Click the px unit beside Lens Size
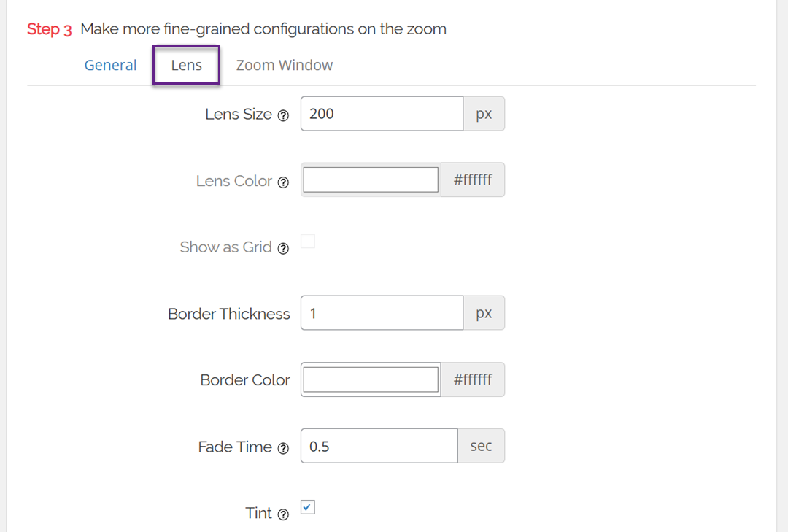This screenshot has width=788, height=532. 484,114
